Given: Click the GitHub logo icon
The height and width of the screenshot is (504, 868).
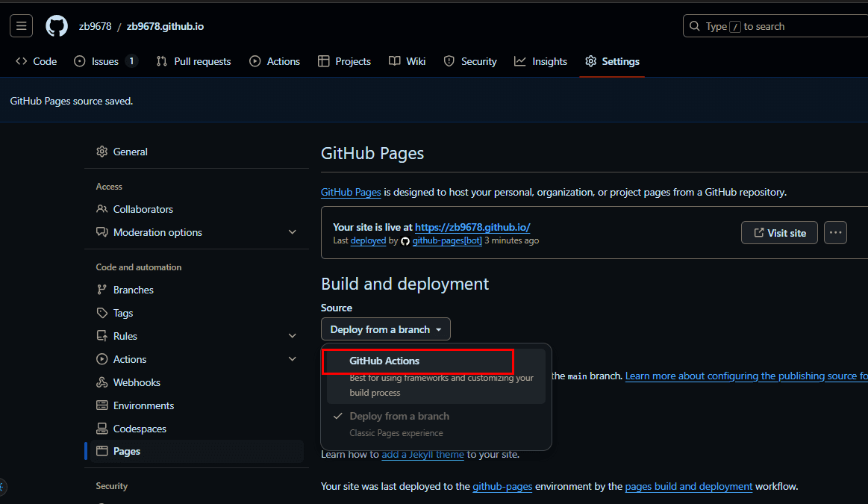Looking at the screenshot, I should (57, 26).
